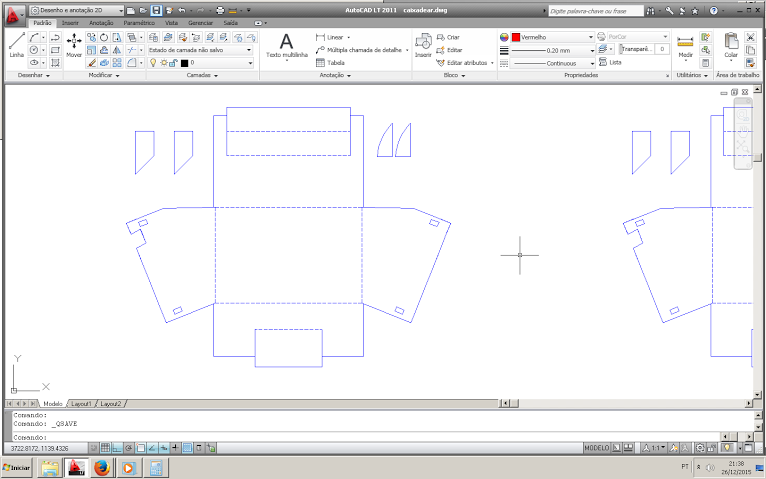Expand the Camadas panel
The image size is (766, 479).
click(x=202, y=75)
